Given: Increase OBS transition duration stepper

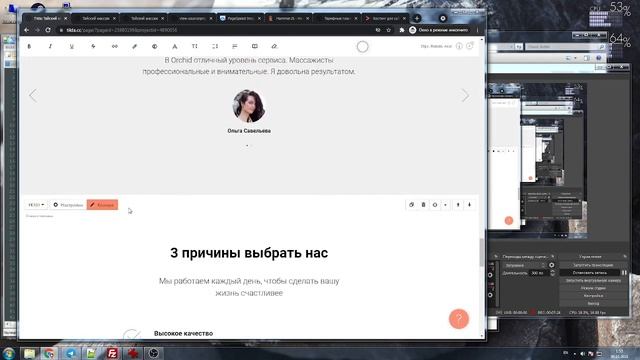Looking at the screenshot, I should click(x=552, y=271).
